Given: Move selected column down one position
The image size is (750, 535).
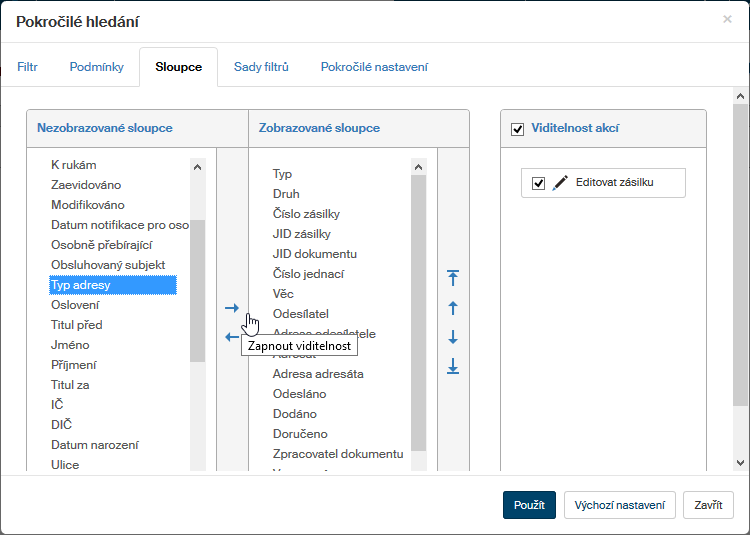Looking at the screenshot, I should click(x=453, y=337).
